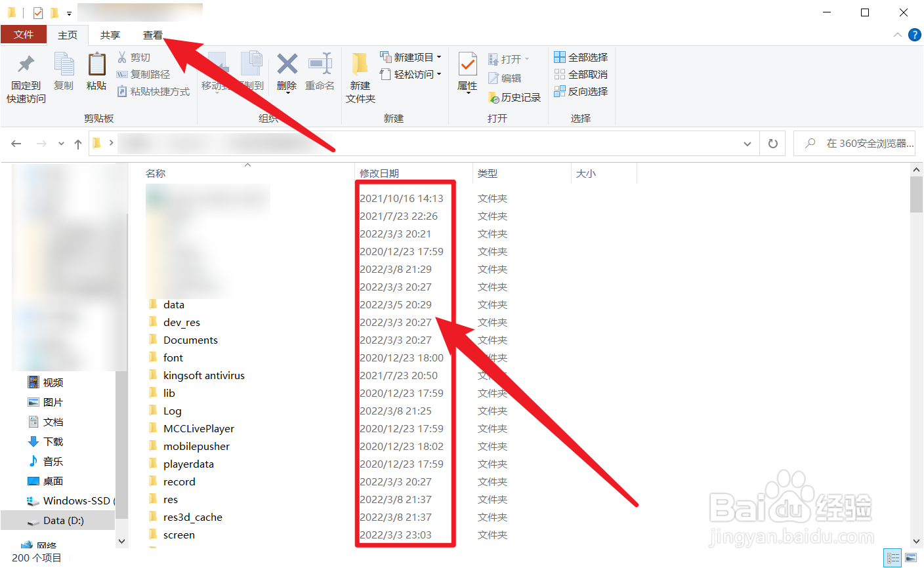
Task: Select the res3d_cache folder
Action: click(x=193, y=517)
